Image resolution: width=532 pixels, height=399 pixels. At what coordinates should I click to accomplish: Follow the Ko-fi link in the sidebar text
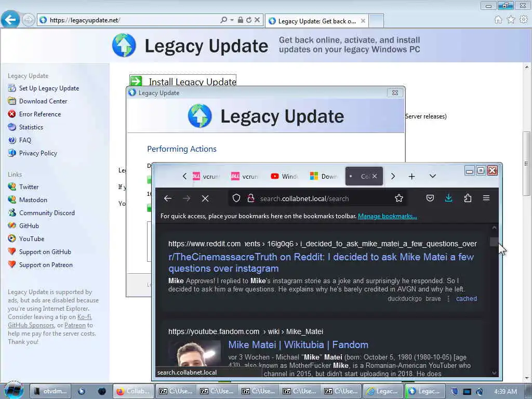tap(85, 317)
